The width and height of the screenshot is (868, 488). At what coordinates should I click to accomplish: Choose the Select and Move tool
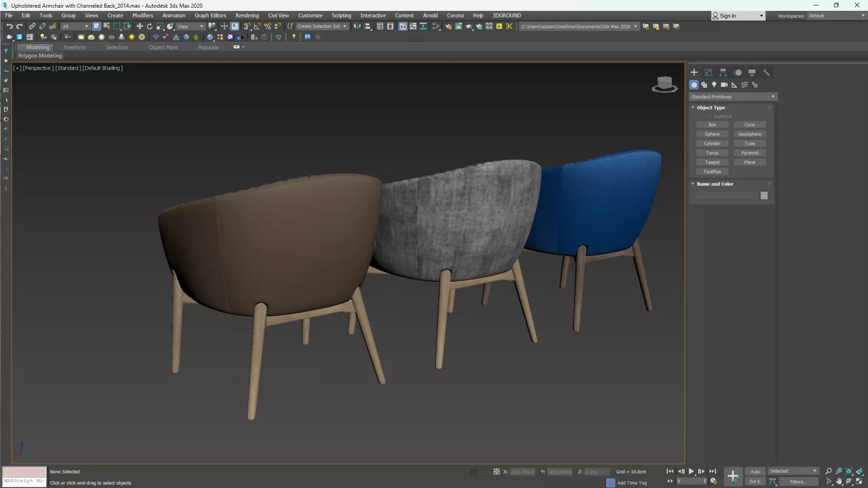139,26
